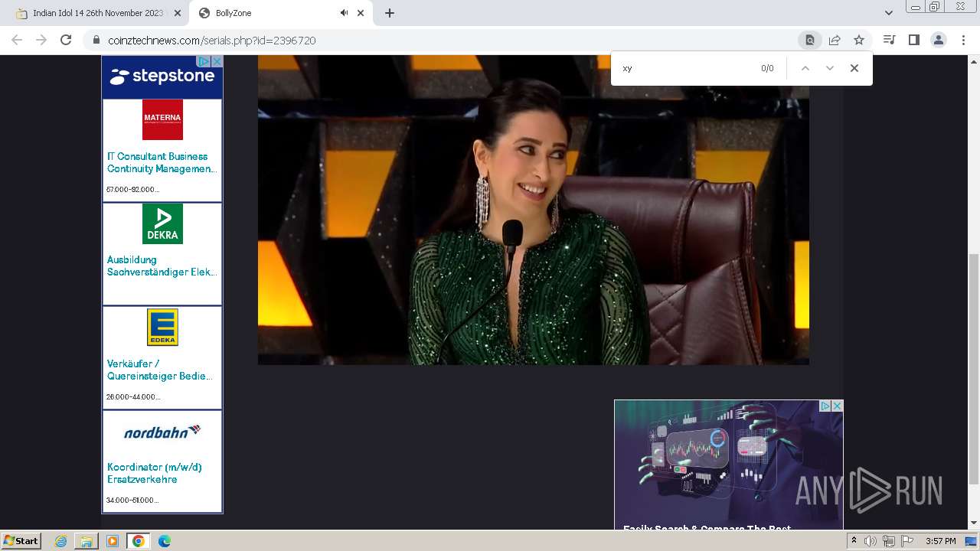Expand the tab search chevron

pos(888,13)
